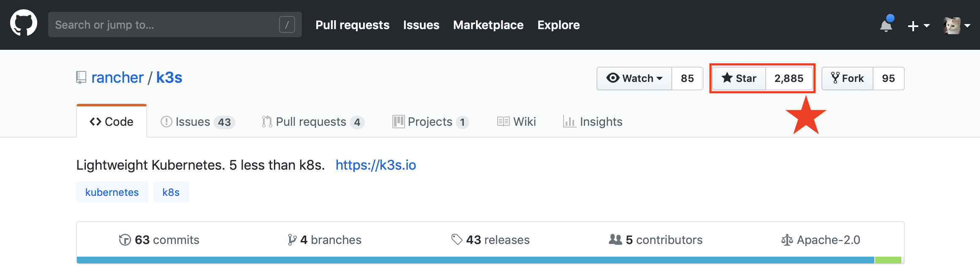980x271 pixels.
Task: View the 85 watchers count
Action: [687, 78]
